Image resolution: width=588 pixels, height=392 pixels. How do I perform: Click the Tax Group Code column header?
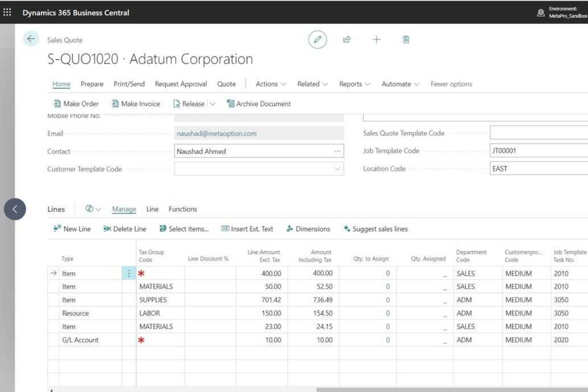click(151, 256)
